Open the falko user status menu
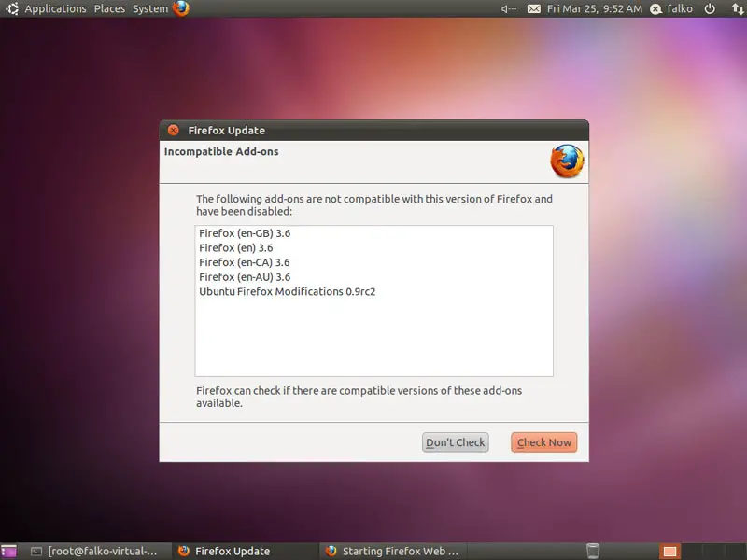The width and height of the screenshot is (747, 560). (671, 8)
